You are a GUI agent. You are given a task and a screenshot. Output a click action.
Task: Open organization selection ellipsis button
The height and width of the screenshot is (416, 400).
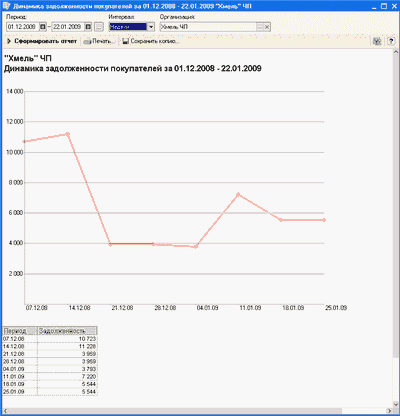click(260, 27)
